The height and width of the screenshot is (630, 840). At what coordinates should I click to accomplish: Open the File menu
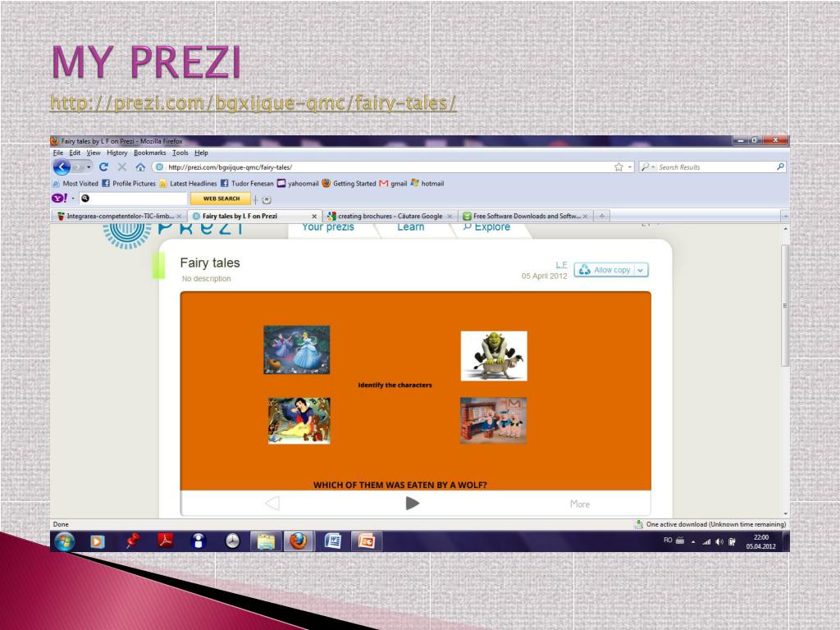tap(58, 153)
